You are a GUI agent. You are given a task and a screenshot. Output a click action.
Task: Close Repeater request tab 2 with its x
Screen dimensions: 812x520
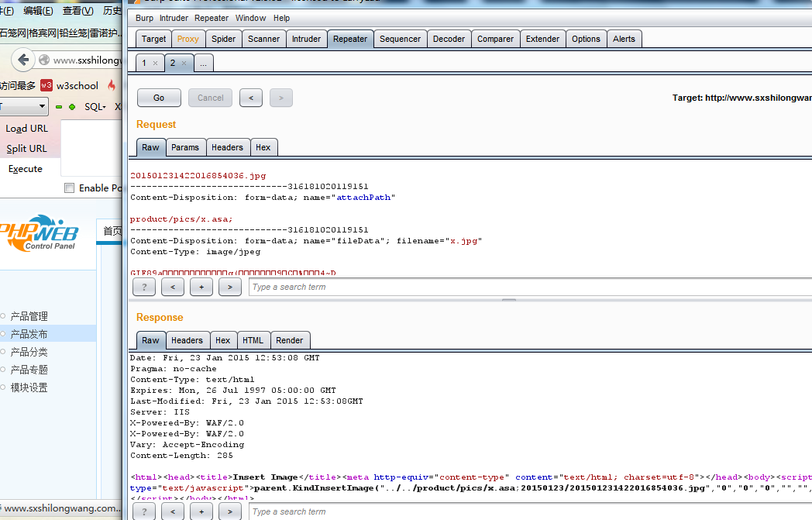tap(184, 64)
